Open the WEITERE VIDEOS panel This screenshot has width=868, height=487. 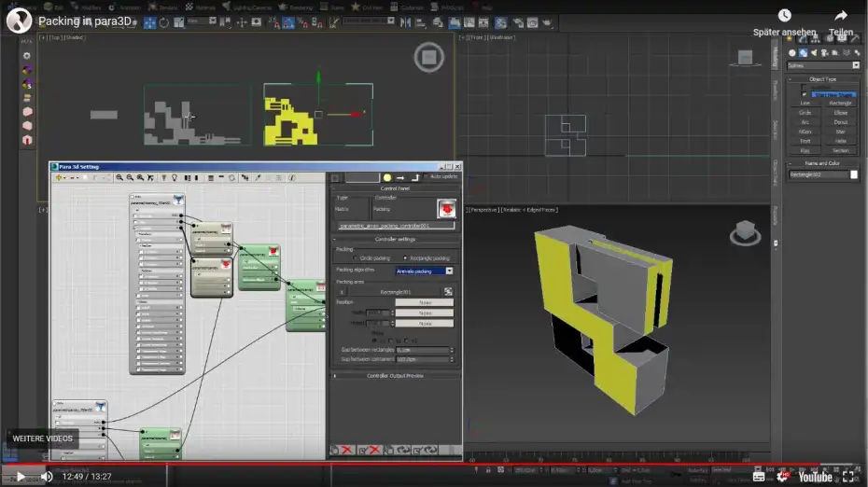click(x=43, y=438)
